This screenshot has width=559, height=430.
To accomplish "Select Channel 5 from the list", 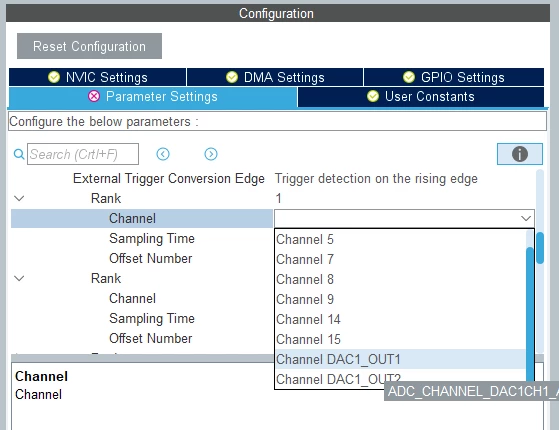I will (400, 239).
